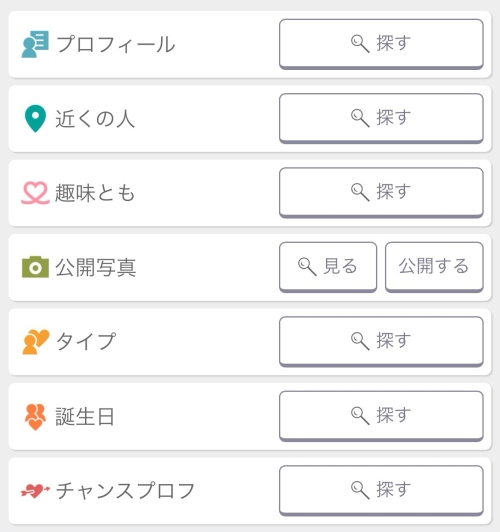Search by タイプ with 探す button
This screenshot has width=500, height=532.
(381, 341)
